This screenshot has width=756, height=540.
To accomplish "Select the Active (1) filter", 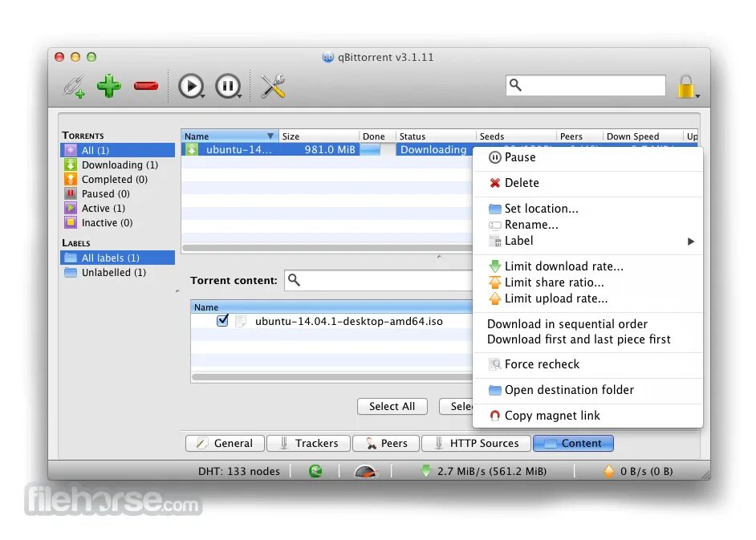I will [x=118, y=209].
